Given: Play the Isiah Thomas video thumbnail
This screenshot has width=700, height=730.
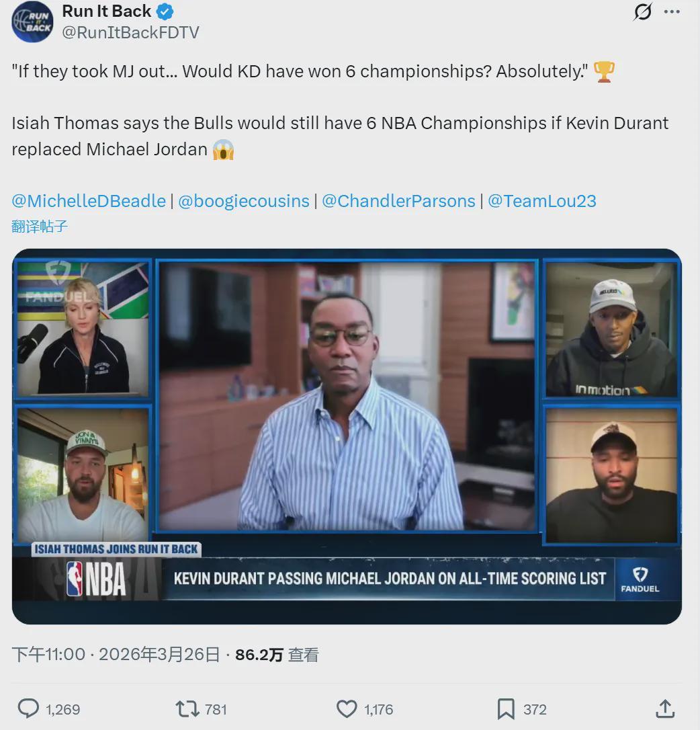Looking at the screenshot, I should [347, 436].
